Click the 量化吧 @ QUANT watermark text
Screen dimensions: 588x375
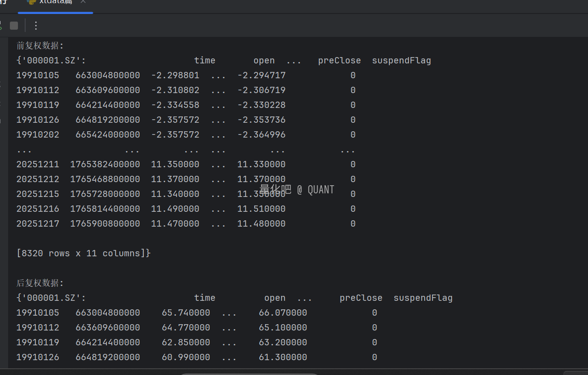pyautogui.click(x=297, y=189)
